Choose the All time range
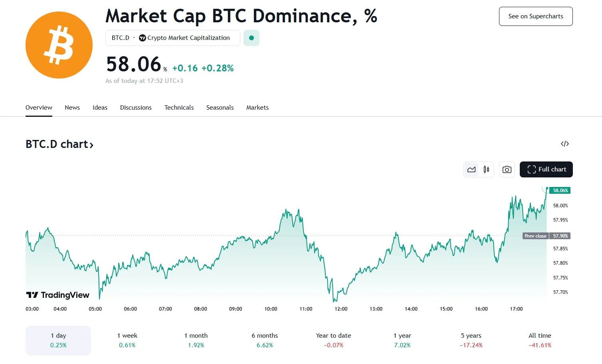This screenshot has width=602, height=364. (x=540, y=340)
